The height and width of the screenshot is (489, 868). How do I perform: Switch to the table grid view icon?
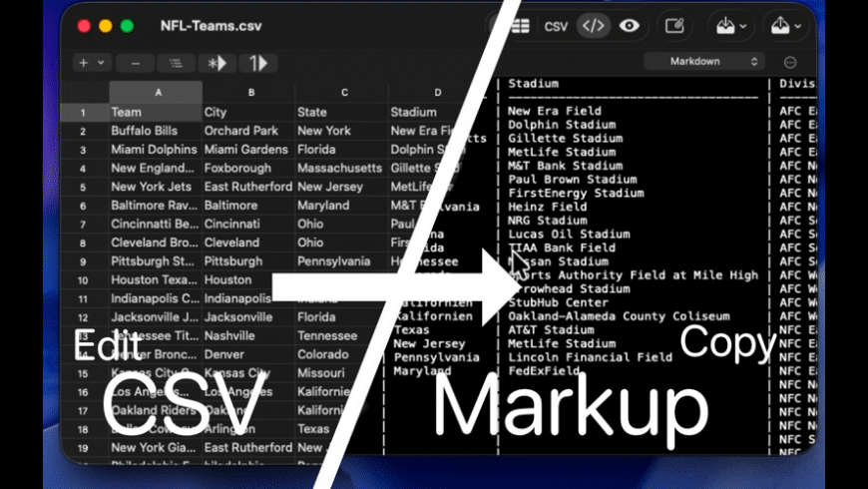[519, 26]
